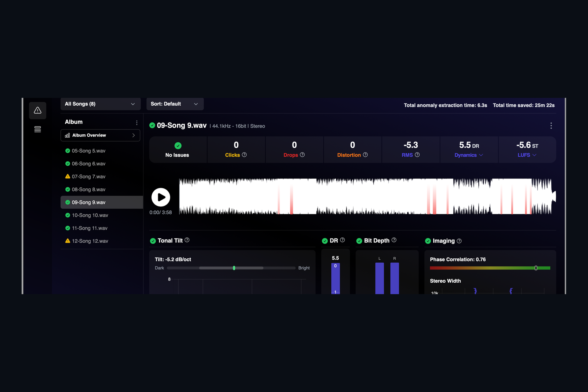Click green check beside Bit Depth heading
Viewport: 588px width, 392px height.
coord(359,241)
